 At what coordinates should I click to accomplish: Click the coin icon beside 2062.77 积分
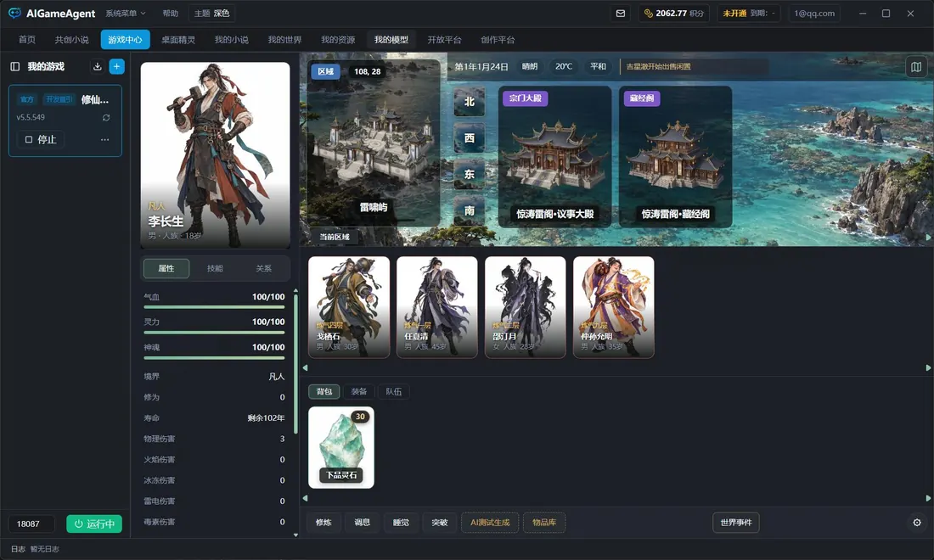(x=648, y=13)
